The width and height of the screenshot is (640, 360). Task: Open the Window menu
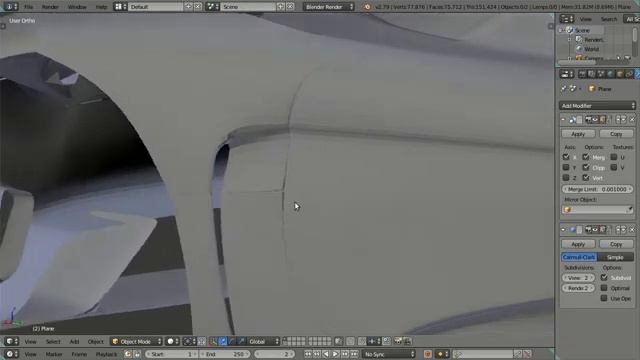(77, 7)
